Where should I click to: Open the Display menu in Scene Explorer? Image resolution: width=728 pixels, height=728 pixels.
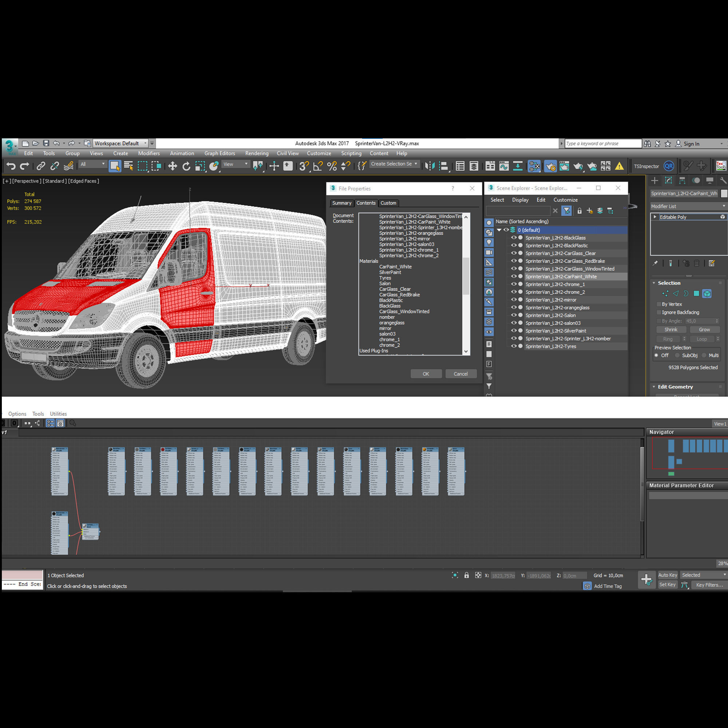tap(520, 200)
